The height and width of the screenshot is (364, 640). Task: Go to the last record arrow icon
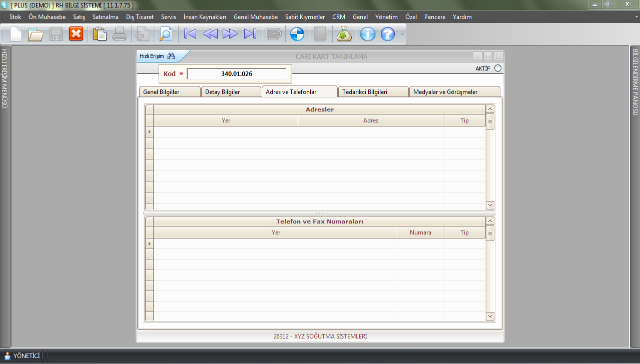click(250, 34)
